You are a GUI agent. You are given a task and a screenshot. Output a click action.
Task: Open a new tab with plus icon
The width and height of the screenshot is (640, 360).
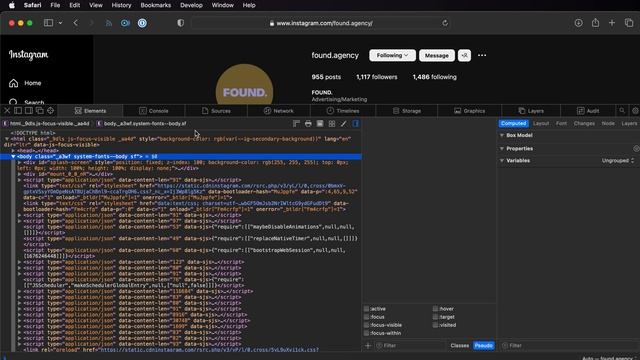click(612, 23)
